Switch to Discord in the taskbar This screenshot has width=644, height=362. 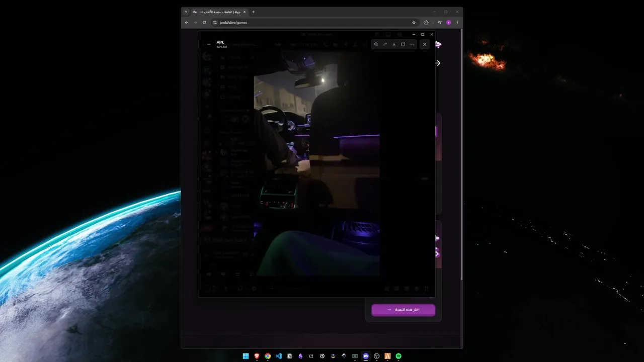click(x=366, y=356)
